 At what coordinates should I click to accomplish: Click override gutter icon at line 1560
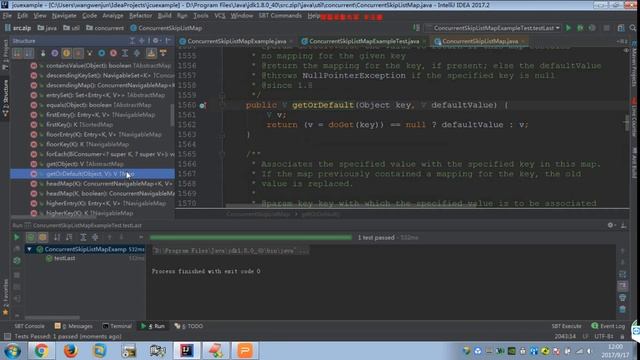(x=202, y=105)
